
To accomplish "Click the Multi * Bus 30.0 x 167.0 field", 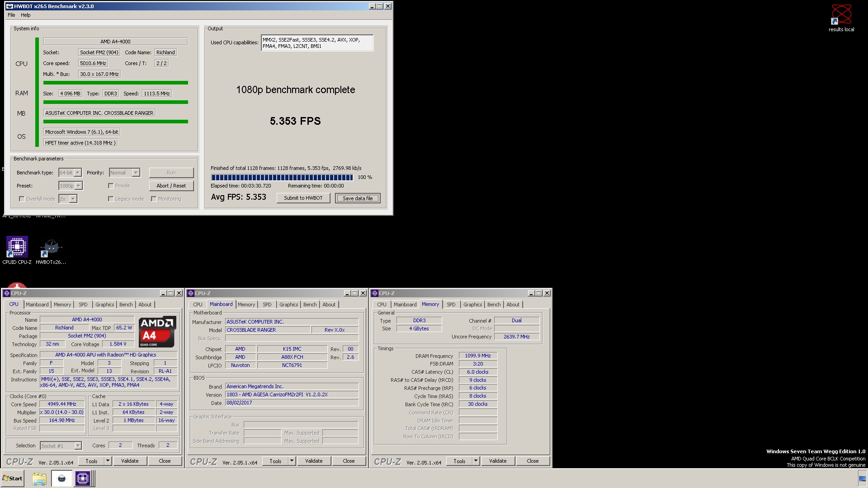I will (99, 74).
